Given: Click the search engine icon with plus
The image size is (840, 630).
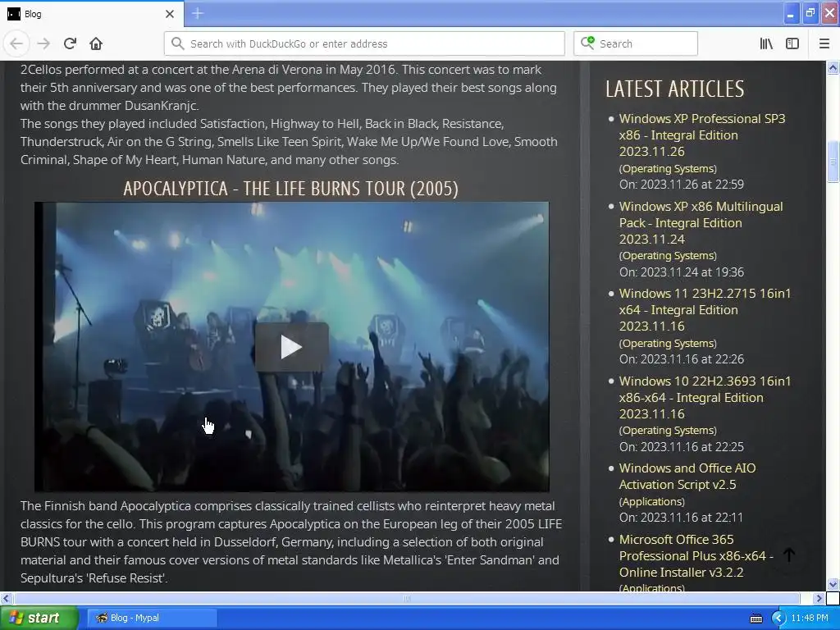Looking at the screenshot, I should tap(587, 43).
